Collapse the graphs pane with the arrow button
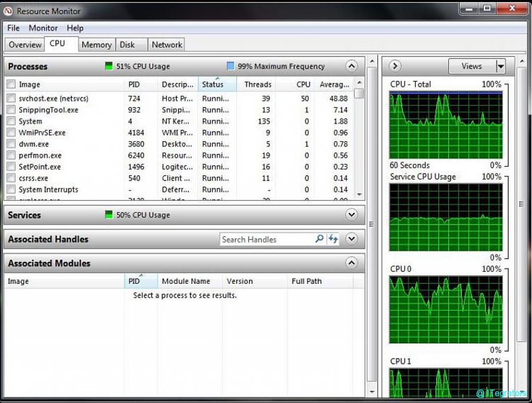Screen dimensions: 532x403 pyautogui.click(x=395, y=66)
